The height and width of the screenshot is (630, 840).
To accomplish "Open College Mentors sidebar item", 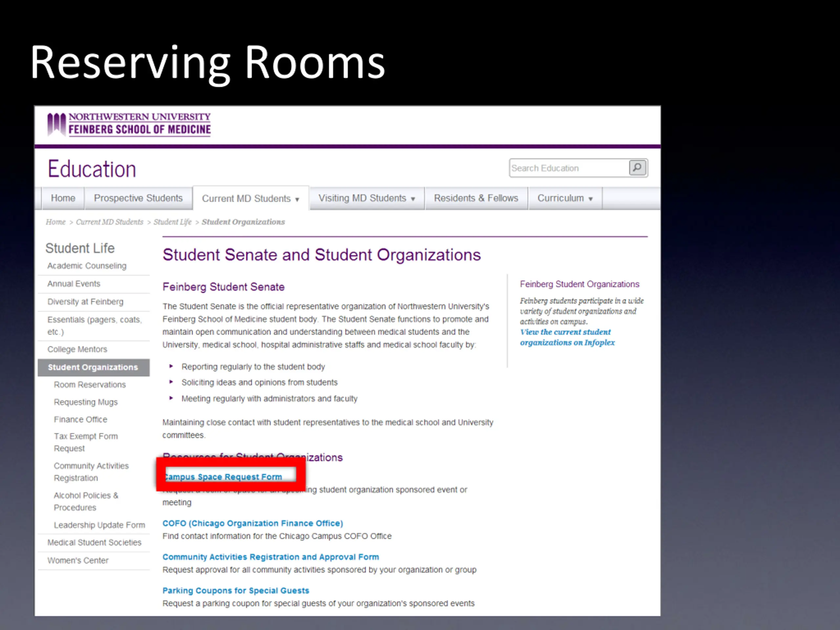I will click(x=77, y=349).
